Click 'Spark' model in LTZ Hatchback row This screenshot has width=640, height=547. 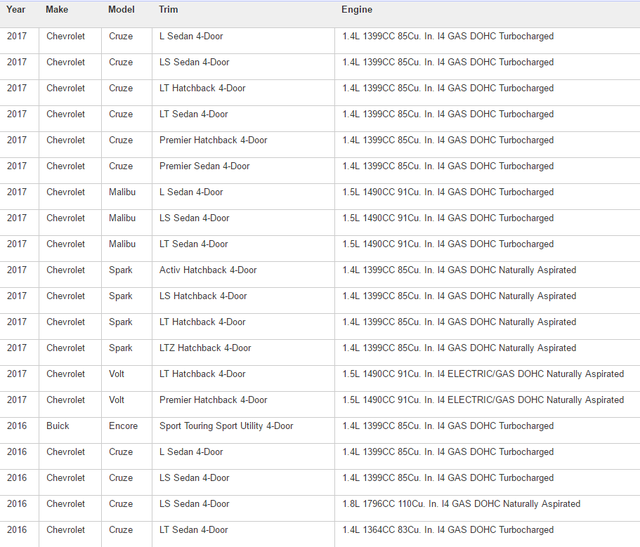point(120,348)
